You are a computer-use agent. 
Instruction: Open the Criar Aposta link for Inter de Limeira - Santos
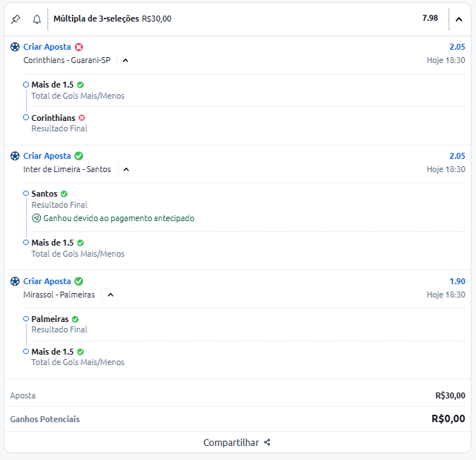coord(47,156)
